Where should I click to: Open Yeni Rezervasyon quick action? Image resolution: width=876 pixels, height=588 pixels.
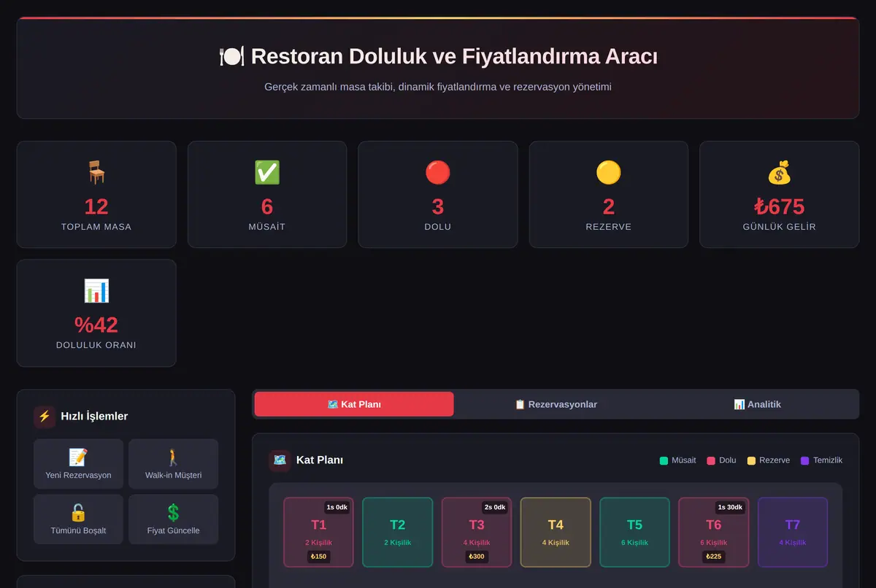pos(78,464)
